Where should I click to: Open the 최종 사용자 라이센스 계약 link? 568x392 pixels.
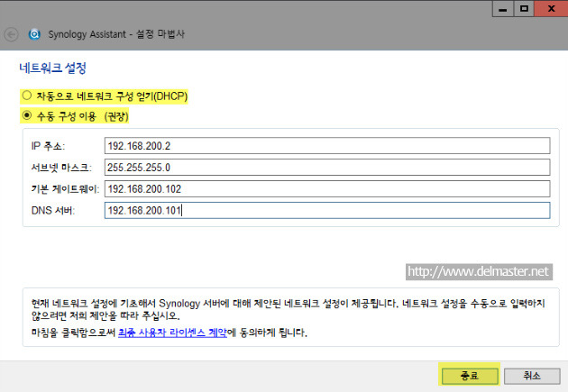click(172, 333)
